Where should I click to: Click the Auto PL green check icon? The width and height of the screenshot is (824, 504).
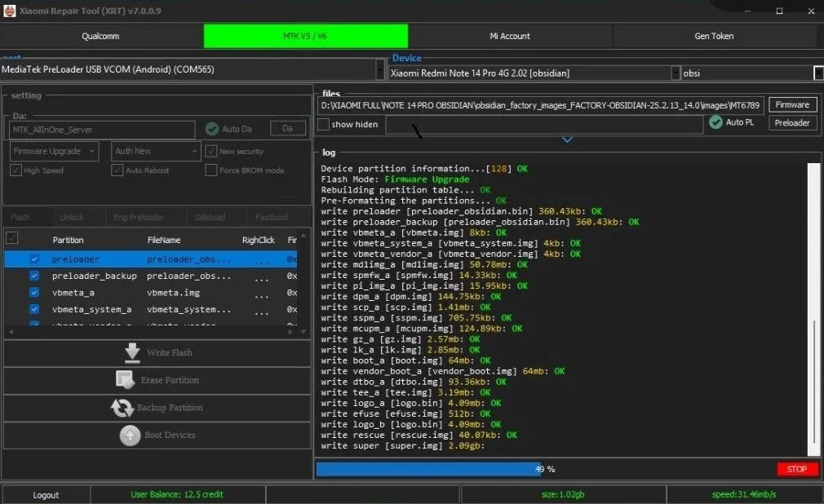(715, 122)
